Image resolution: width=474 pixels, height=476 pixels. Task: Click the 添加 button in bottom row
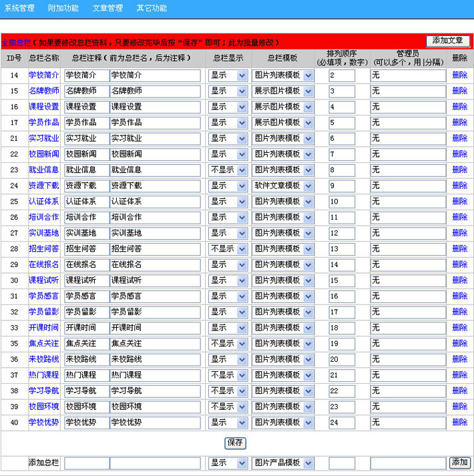tap(460, 463)
